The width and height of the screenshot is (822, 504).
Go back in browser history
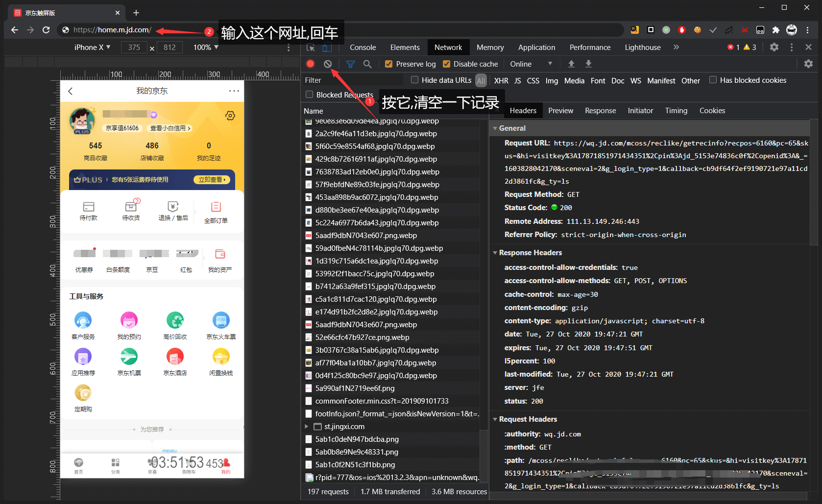pos(15,30)
